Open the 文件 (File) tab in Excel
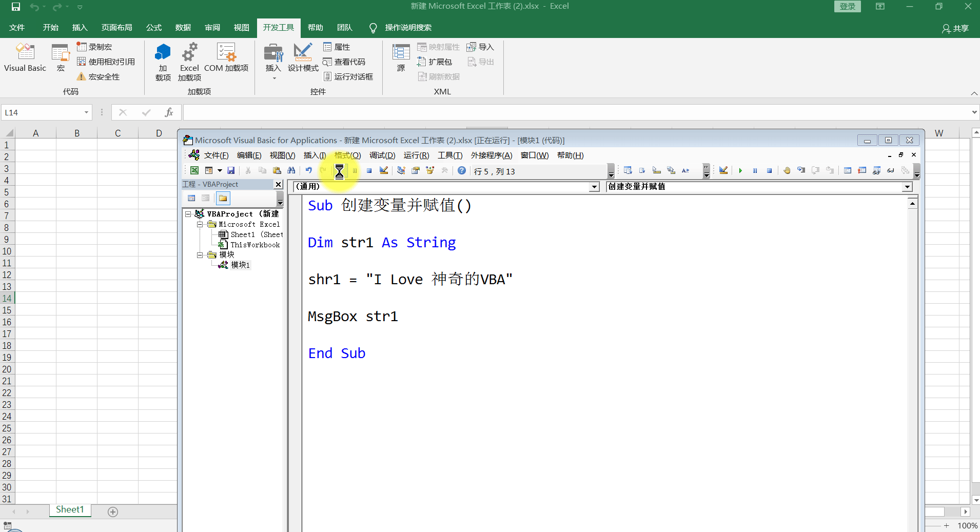 pos(17,28)
